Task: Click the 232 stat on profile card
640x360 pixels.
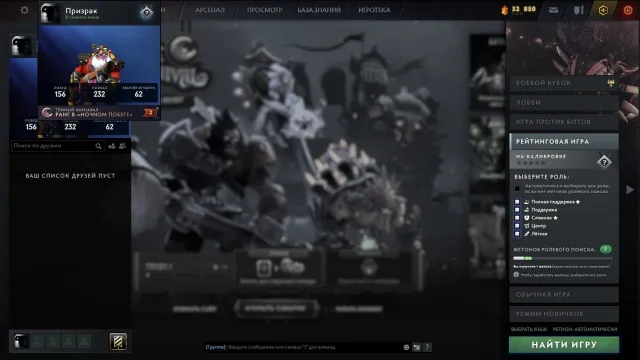Action: click(x=99, y=92)
